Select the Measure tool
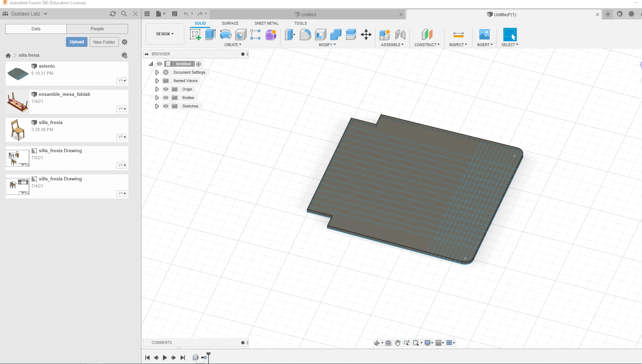 click(x=458, y=35)
